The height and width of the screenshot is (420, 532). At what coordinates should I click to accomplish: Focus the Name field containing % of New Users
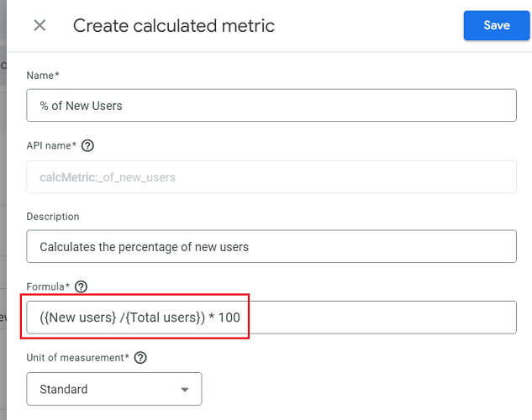[x=271, y=106]
